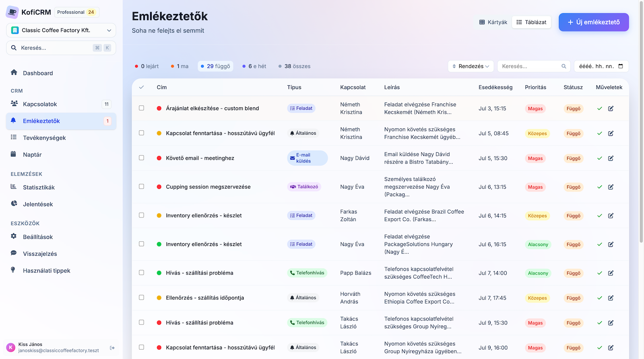Edit the Jul 6, 16:15 reminder
The height and width of the screenshot is (359, 644).
[x=611, y=244]
